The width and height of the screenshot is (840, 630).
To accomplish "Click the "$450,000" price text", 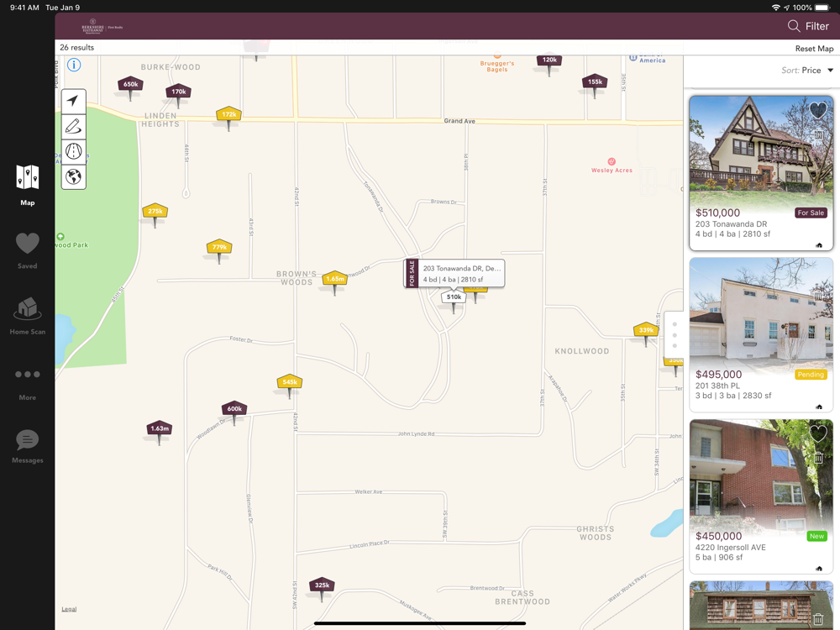I will tap(718, 536).
